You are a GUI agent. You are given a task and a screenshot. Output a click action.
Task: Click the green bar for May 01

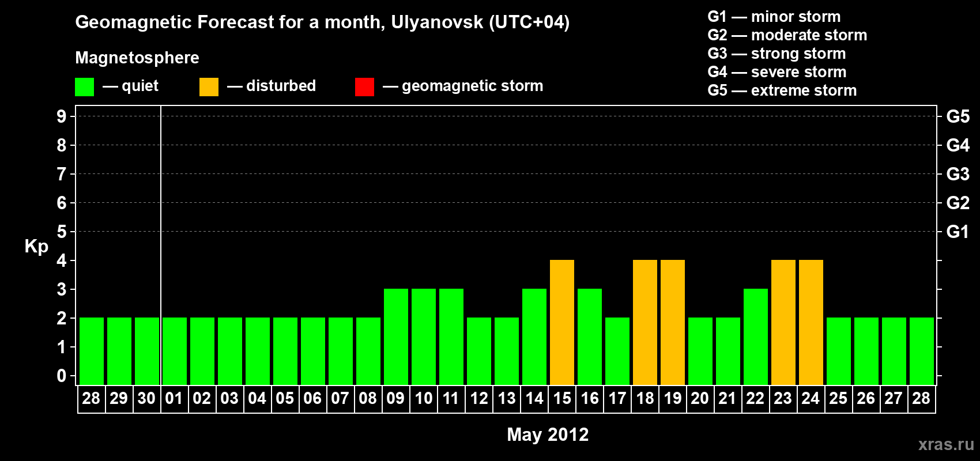(x=175, y=351)
